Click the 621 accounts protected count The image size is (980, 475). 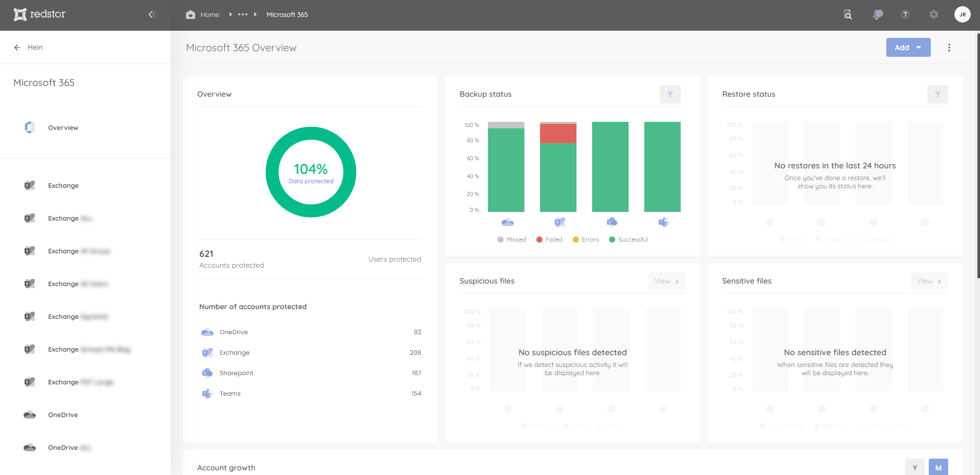click(206, 254)
